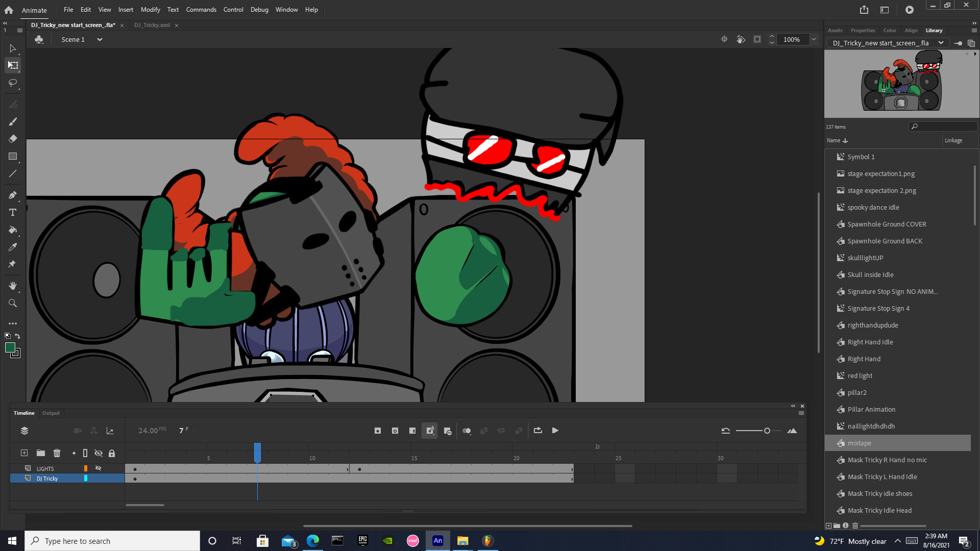Open the Scene 1 dropdown
This screenshot has width=980, height=551.
100,40
